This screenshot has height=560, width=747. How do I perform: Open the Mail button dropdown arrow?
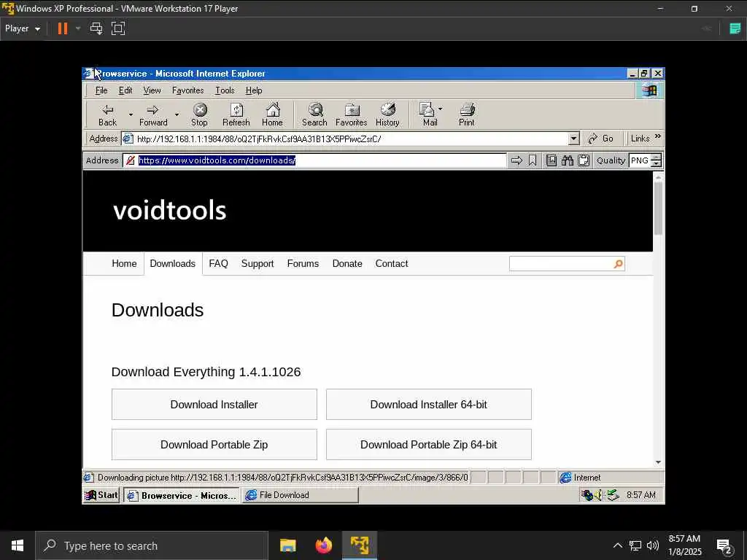[440, 109]
